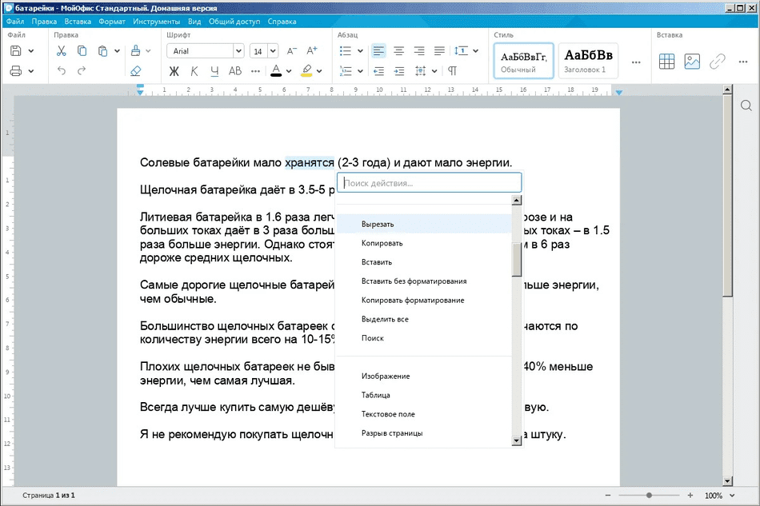Align text right
Viewport: 760px width, 506px height.
pos(419,51)
